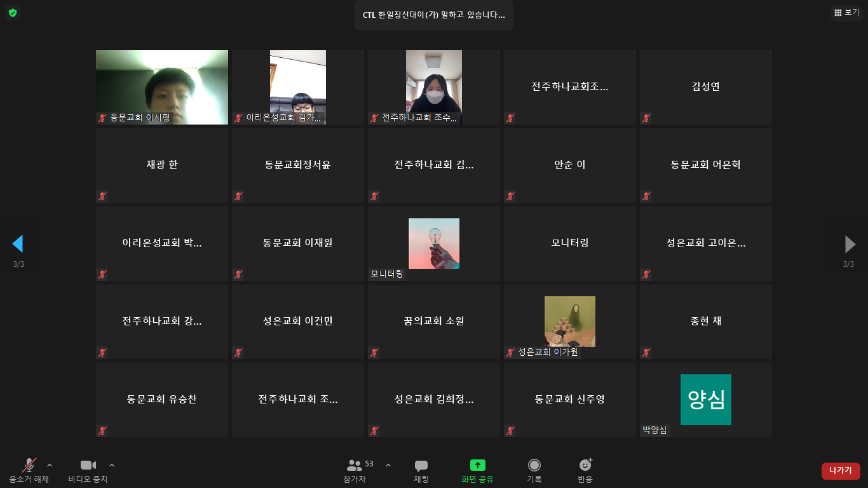Stop video with 비디오 중지 camera icon
This screenshot has width=868, height=488.
tap(88, 465)
